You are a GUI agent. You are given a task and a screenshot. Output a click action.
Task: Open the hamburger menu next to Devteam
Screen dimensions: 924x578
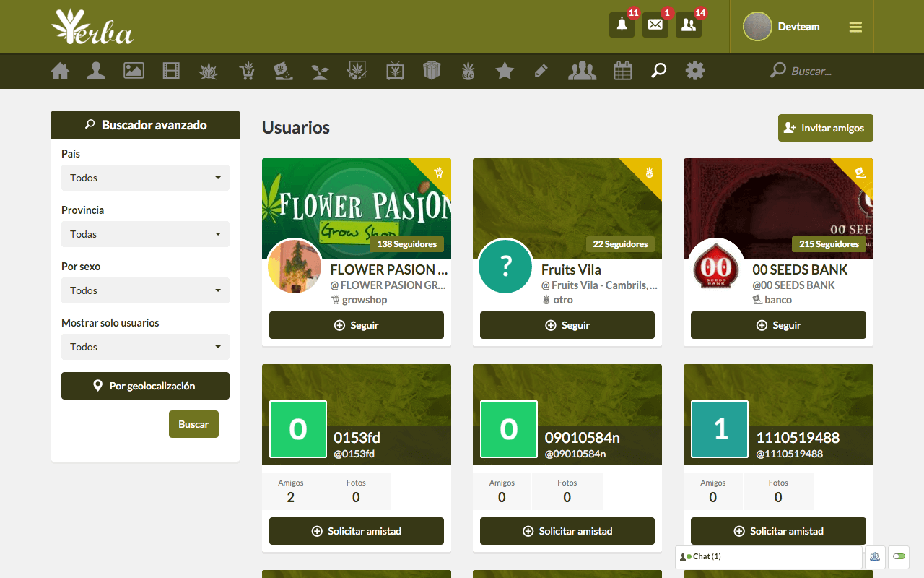coord(855,27)
